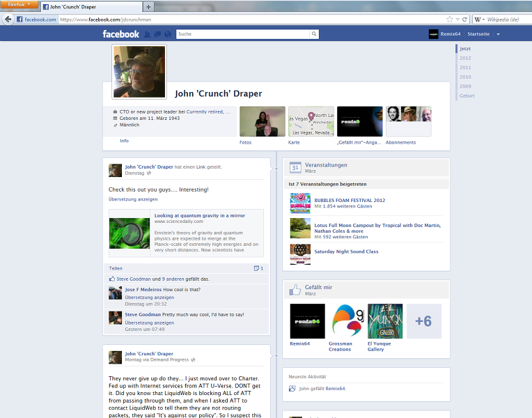
Task: Click Übersetzung anzeigen under Check this out
Action: point(133,199)
